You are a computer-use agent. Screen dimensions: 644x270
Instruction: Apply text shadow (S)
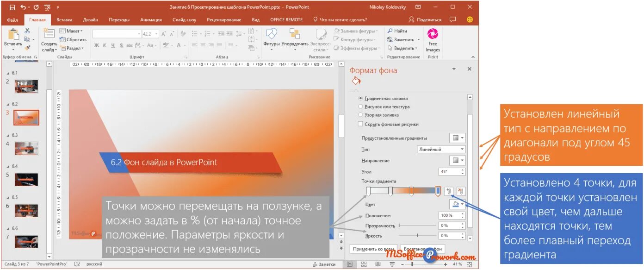click(121, 45)
